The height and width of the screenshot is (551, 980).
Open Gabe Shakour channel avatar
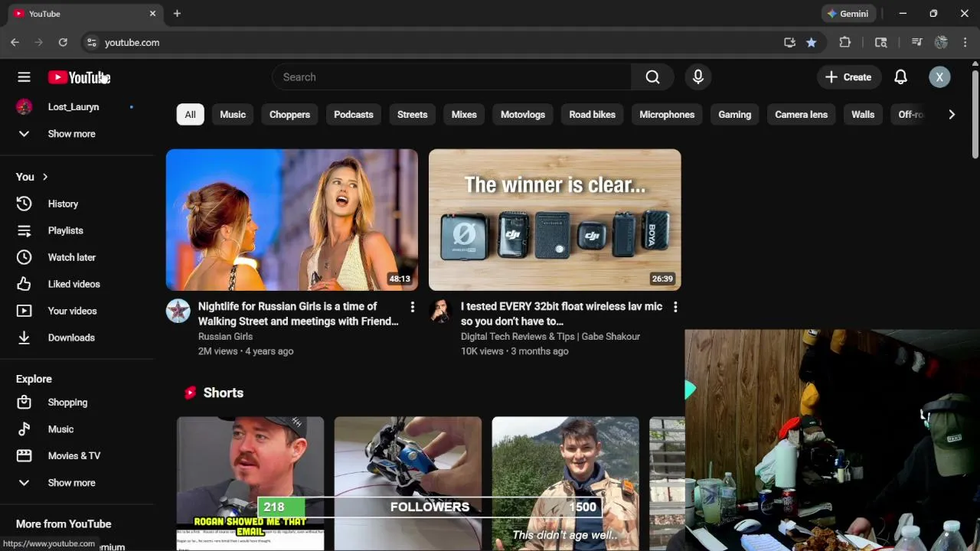point(440,311)
